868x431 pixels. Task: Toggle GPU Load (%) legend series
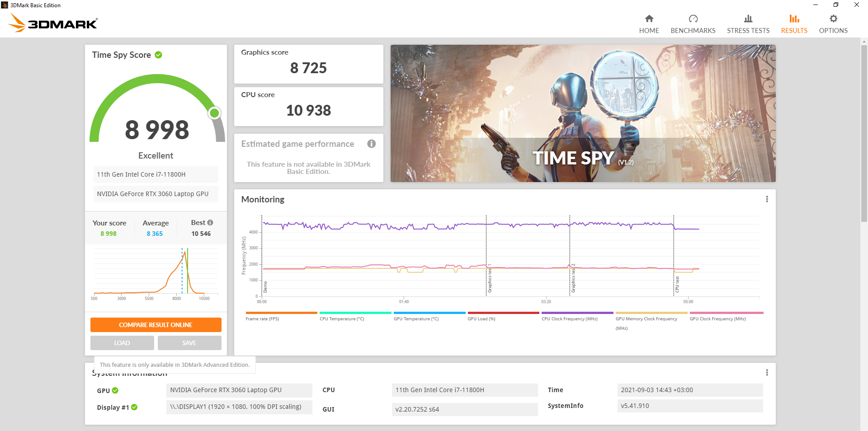coord(503,316)
